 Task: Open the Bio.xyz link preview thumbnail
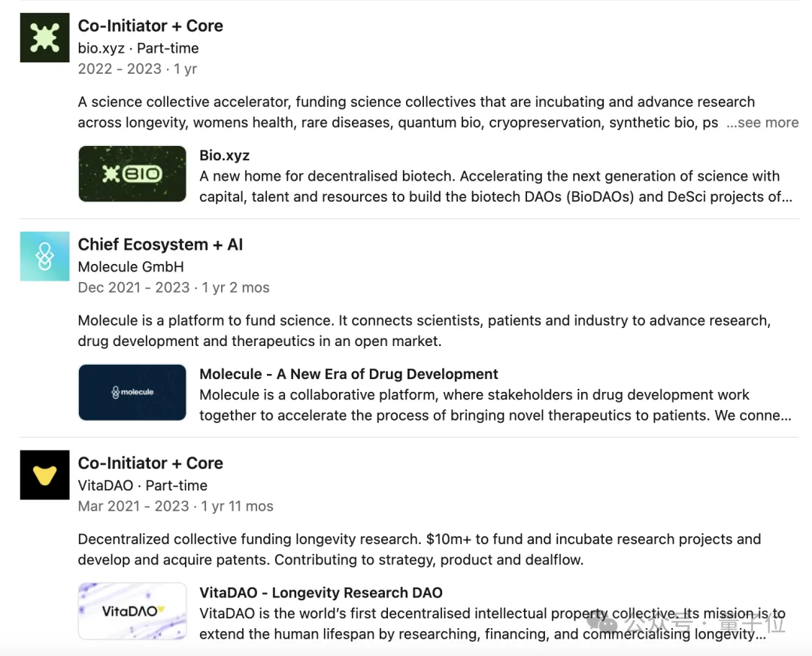pos(132,174)
